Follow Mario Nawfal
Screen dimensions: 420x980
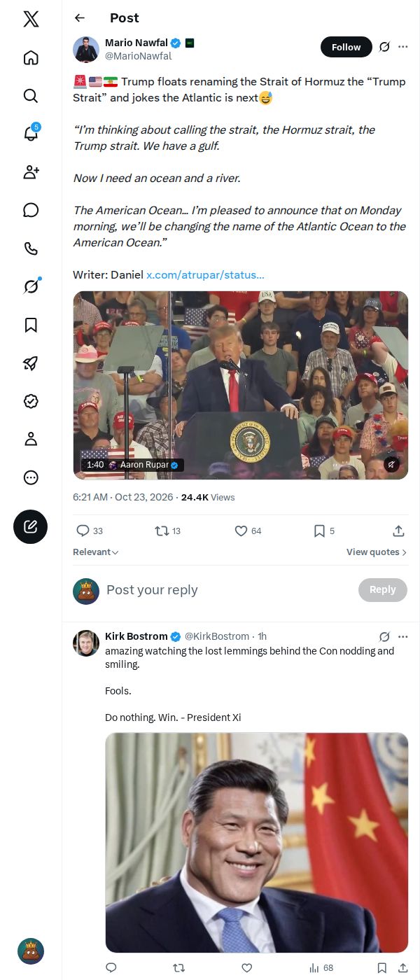tap(346, 47)
